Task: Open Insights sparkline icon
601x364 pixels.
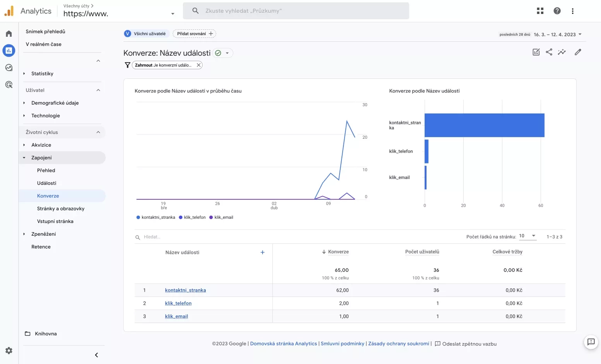Action: 562,52
